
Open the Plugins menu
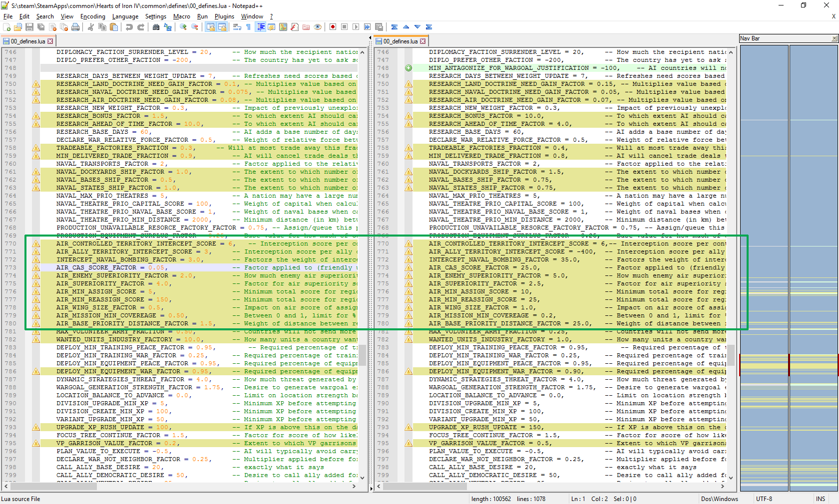tap(224, 16)
